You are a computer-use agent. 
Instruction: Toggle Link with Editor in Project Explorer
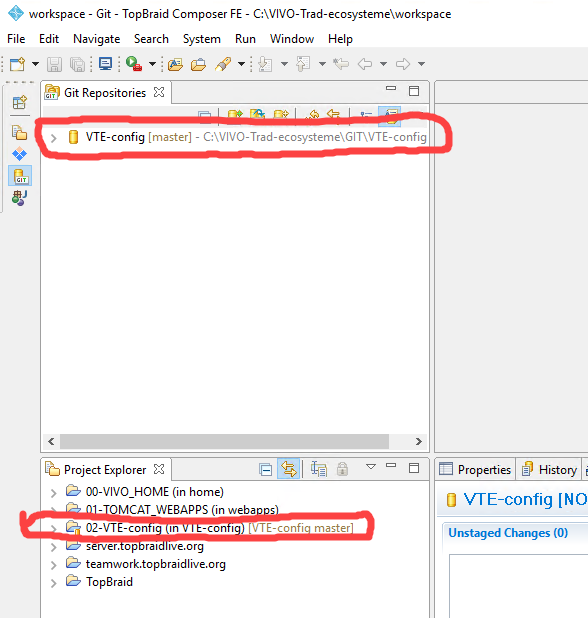tap(288, 469)
